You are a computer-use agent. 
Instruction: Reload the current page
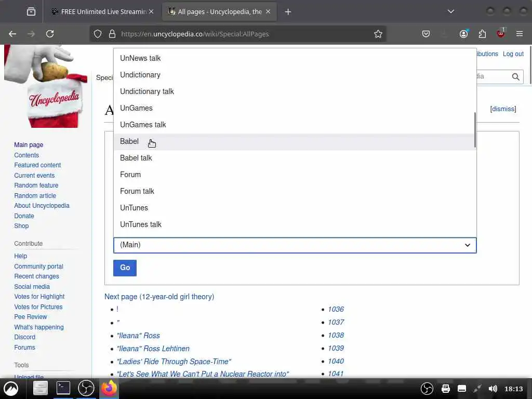click(50, 34)
